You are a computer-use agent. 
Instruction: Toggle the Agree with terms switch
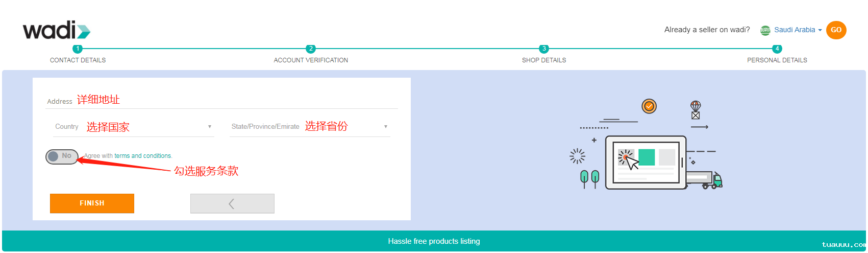[x=62, y=156]
